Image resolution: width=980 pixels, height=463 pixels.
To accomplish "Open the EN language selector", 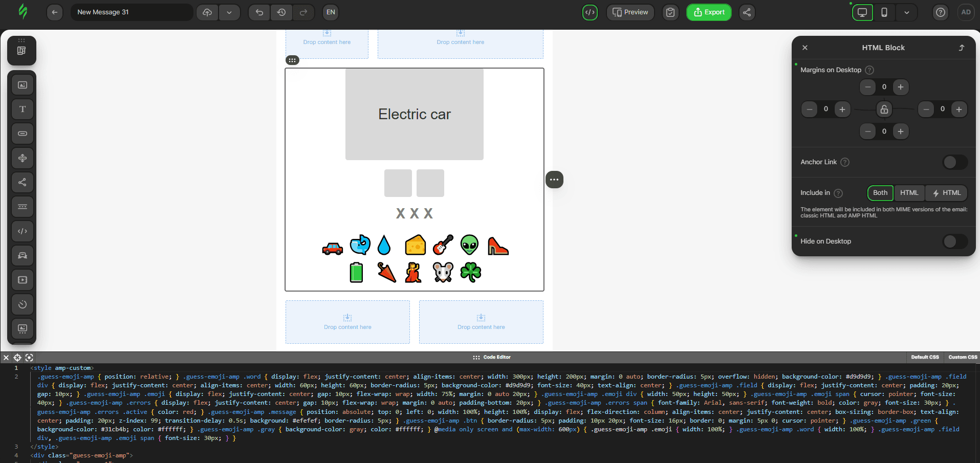I will coord(331,12).
